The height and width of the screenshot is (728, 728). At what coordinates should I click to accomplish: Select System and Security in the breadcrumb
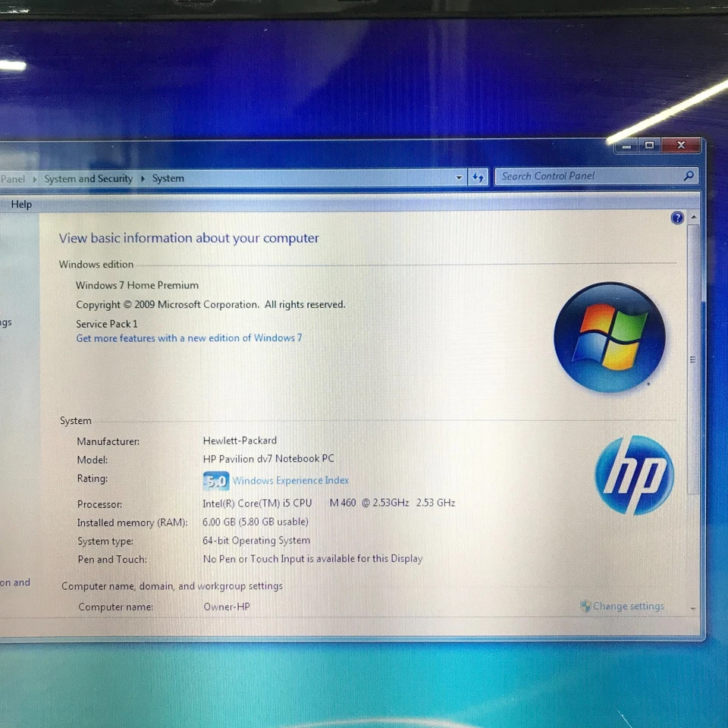pyautogui.click(x=88, y=178)
